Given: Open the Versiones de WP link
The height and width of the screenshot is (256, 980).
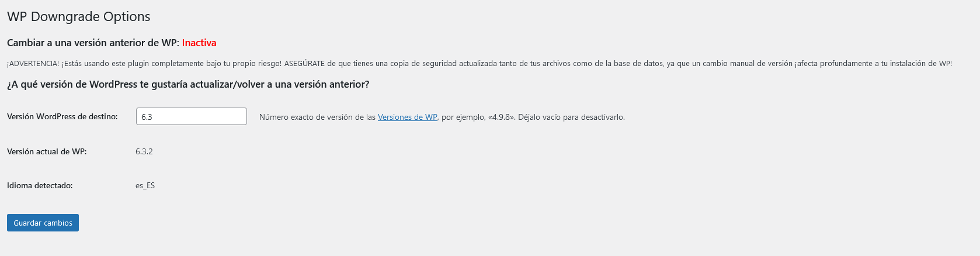Looking at the screenshot, I should (408, 117).
